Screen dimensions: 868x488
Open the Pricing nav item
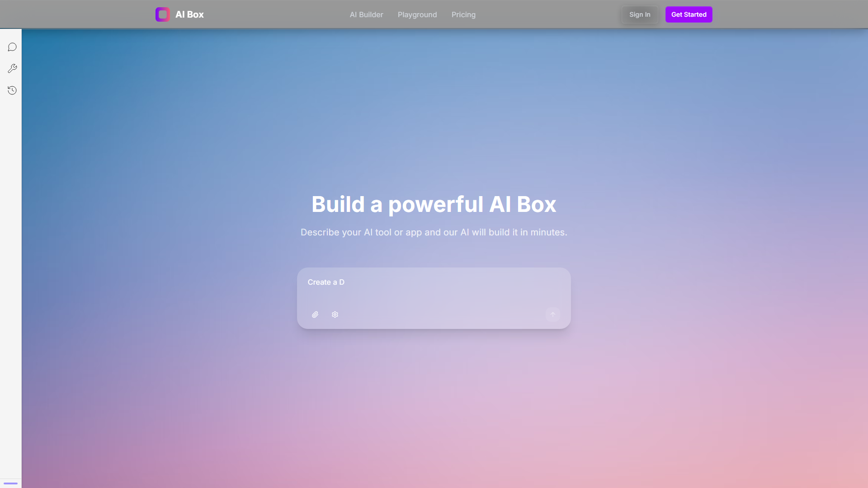tap(463, 14)
